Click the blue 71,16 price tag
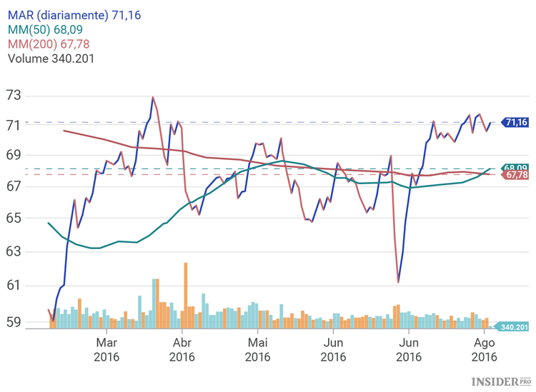The width and height of the screenshot is (536, 392). point(515,123)
